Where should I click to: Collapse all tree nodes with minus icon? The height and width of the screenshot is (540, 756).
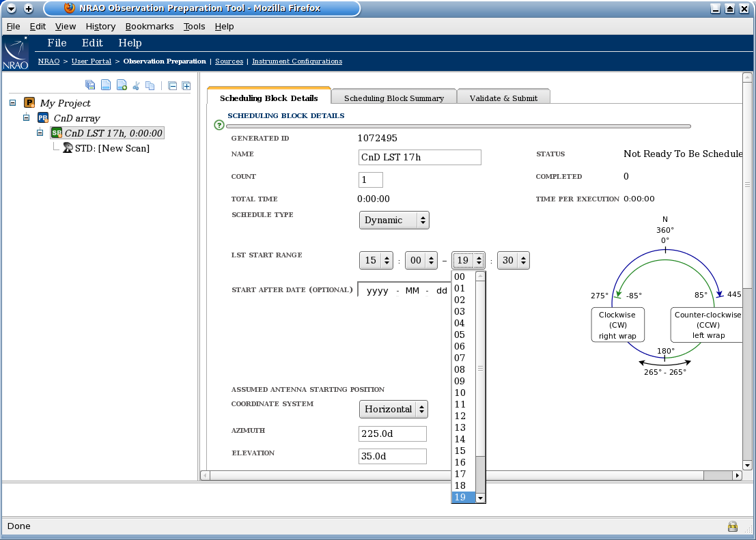(173, 85)
